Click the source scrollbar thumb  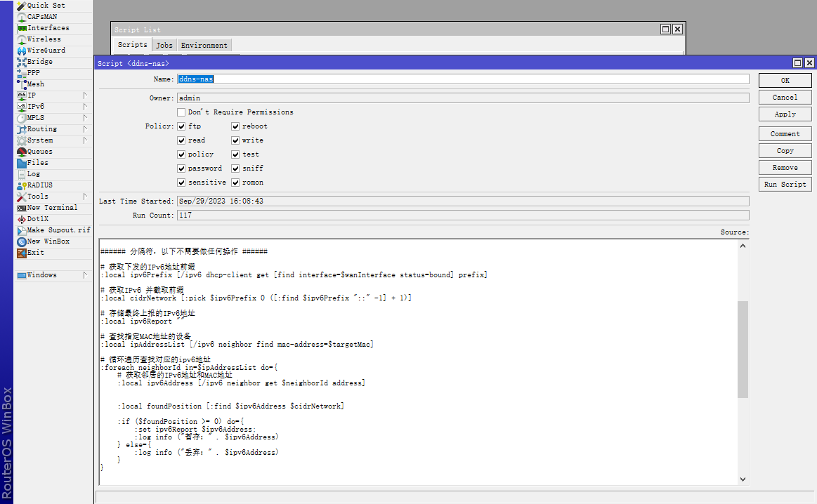tap(743, 350)
